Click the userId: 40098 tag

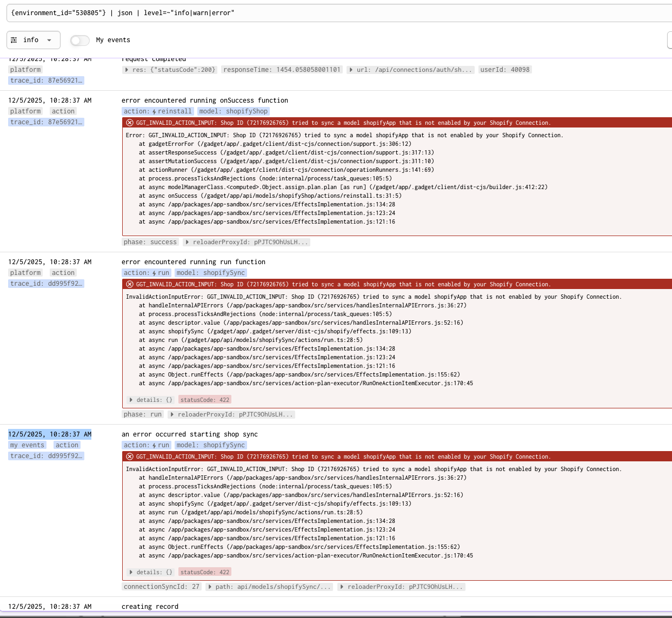(505, 70)
